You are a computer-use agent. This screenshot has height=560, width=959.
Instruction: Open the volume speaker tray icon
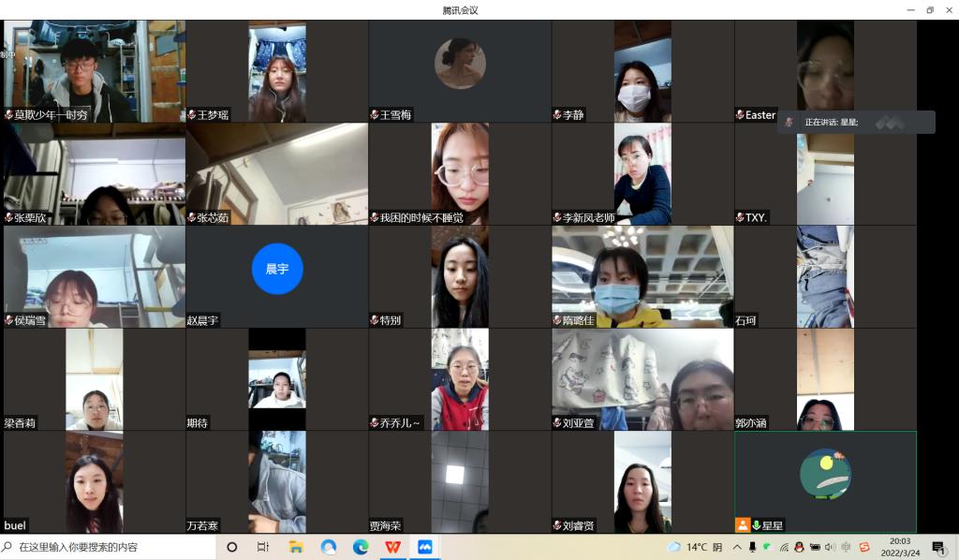pyautogui.click(x=831, y=547)
